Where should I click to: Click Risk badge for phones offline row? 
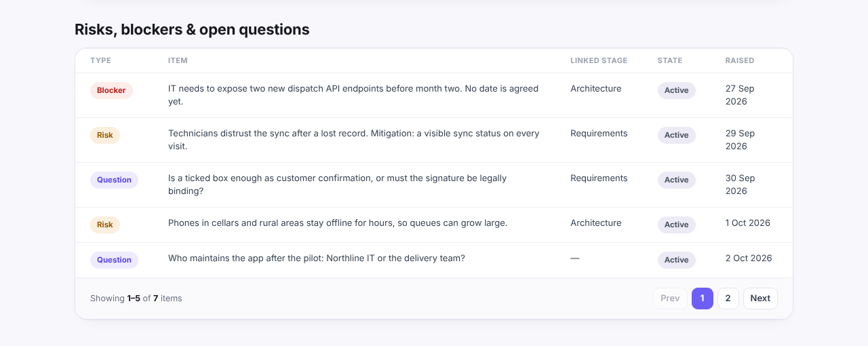pyautogui.click(x=105, y=225)
